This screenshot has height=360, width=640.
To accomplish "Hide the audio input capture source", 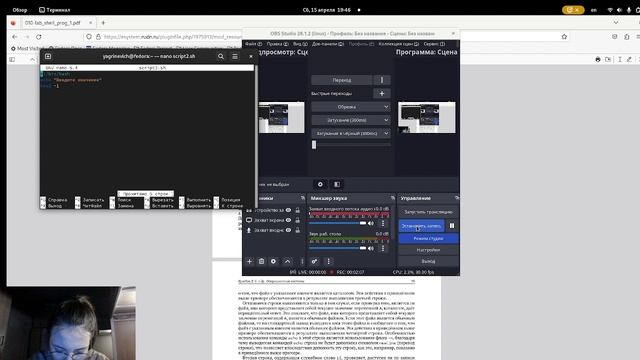I will (x=288, y=230).
